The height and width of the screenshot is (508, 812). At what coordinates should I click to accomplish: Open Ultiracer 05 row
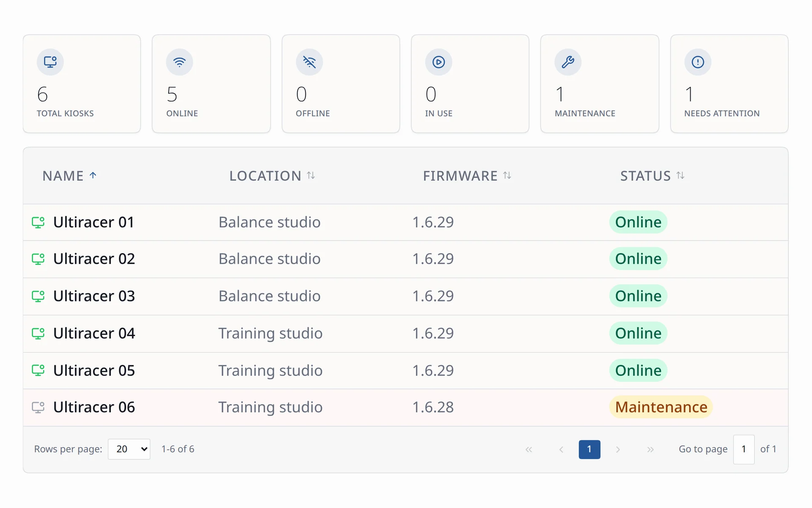point(406,370)
